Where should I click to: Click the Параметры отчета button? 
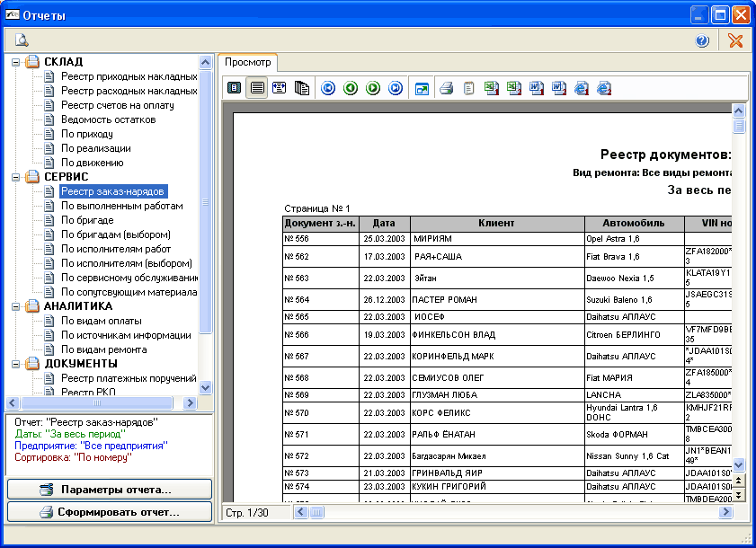(110, 490)
